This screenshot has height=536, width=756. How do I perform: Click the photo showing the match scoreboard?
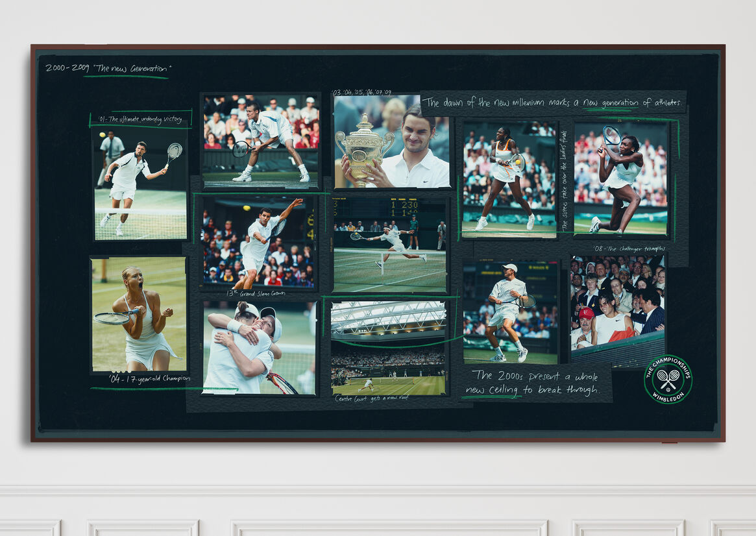(x=389, y=245)
